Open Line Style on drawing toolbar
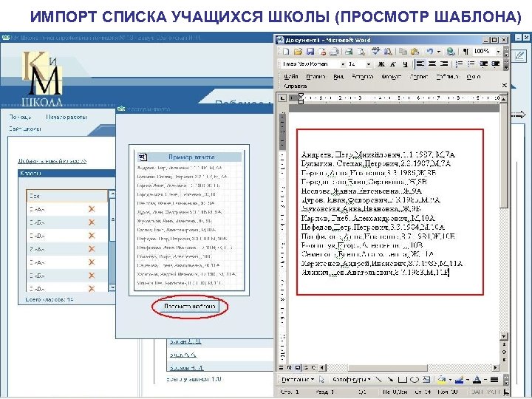532x399 pixels. [x=494, y=380]
